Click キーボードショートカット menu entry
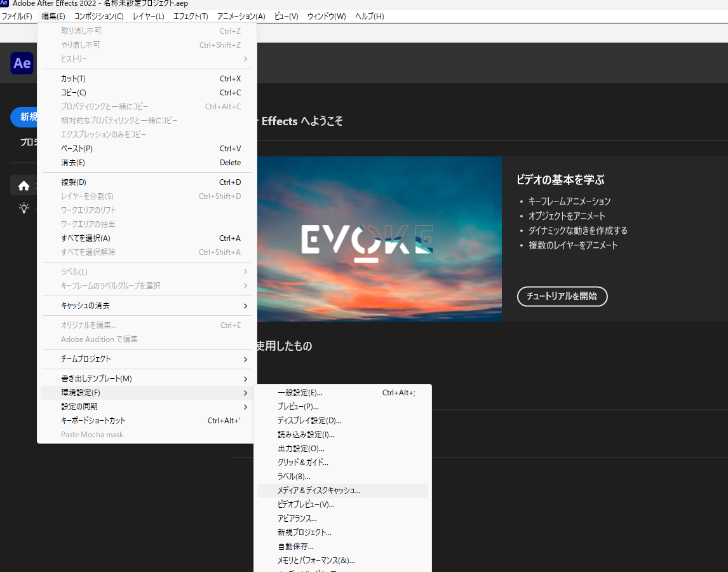Image resolution: width=728 pixels, height=572 pixels. click(x=146, y=421)
